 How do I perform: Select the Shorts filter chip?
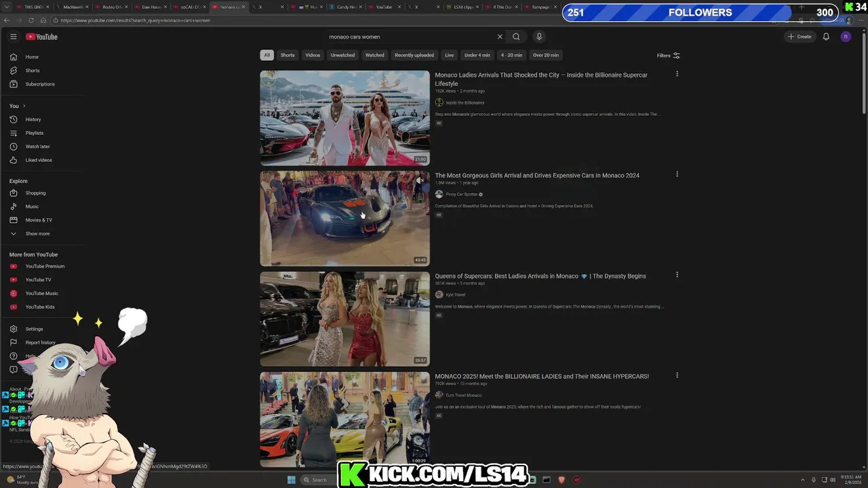tap(288, 55)
